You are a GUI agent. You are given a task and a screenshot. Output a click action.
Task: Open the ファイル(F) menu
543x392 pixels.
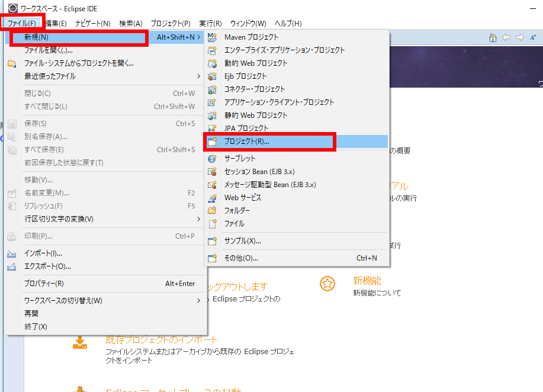click(22, 24)
